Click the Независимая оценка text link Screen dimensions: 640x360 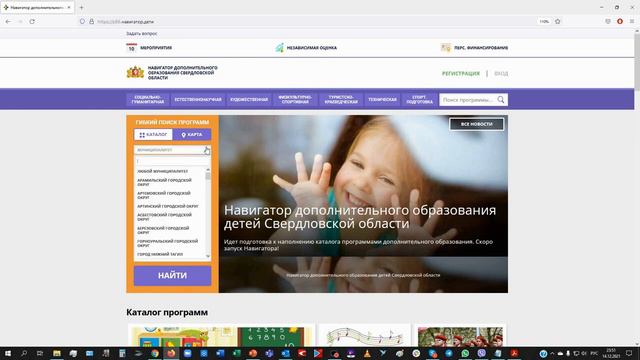(311, 48)
